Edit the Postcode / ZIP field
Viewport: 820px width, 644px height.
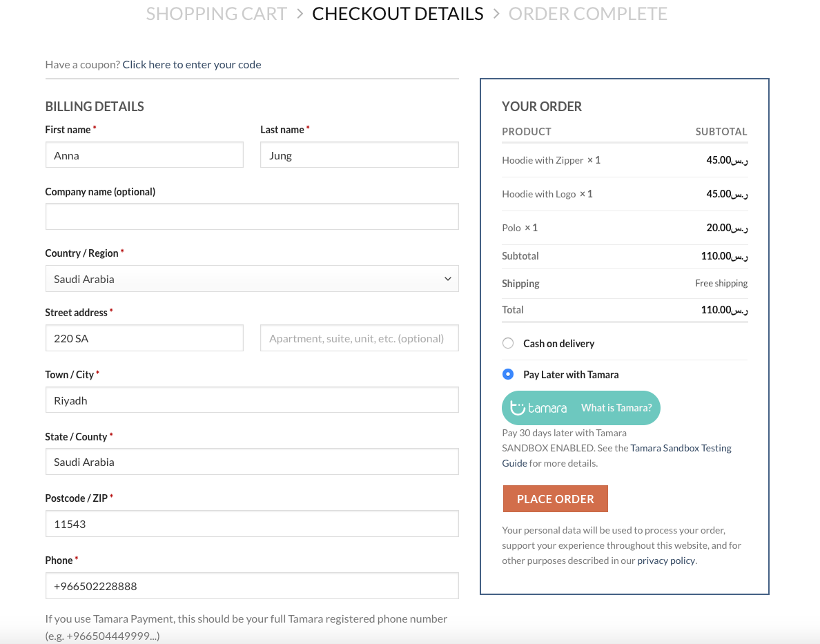[x=252, y=524]
